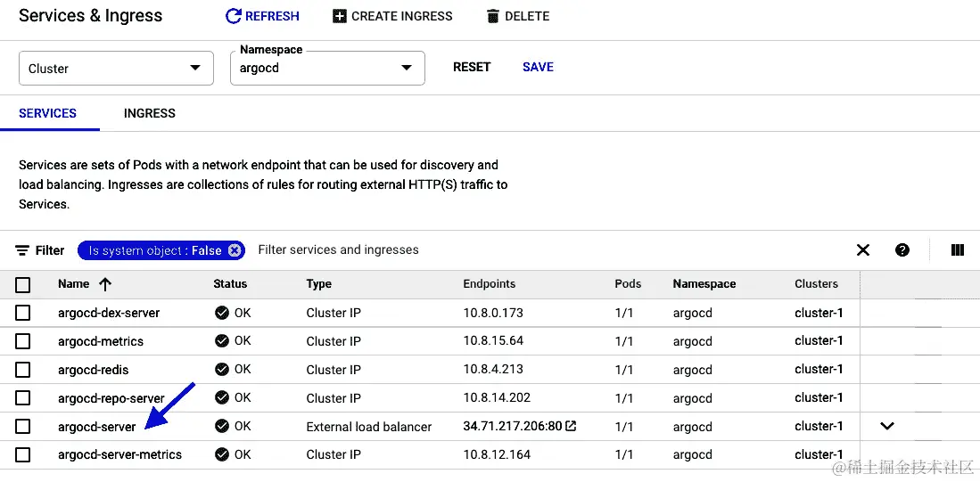Open the argocd-dex-server service link

109,313
